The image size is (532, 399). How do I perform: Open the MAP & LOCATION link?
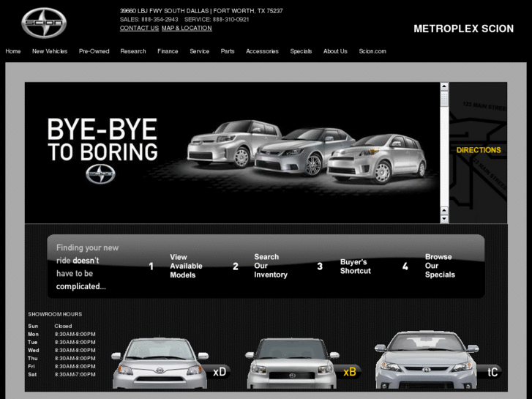pyautogui.click(x=187, y=28)
